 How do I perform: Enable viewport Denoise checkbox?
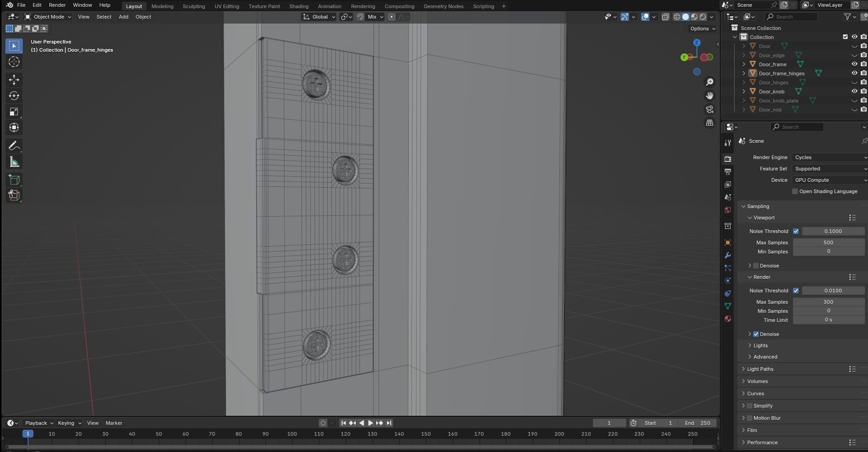click(x=756, y=266)
